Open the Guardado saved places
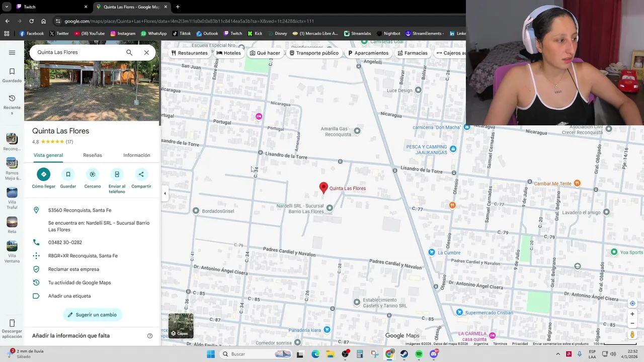Screen dimensions: 644x362 point(12,75)
